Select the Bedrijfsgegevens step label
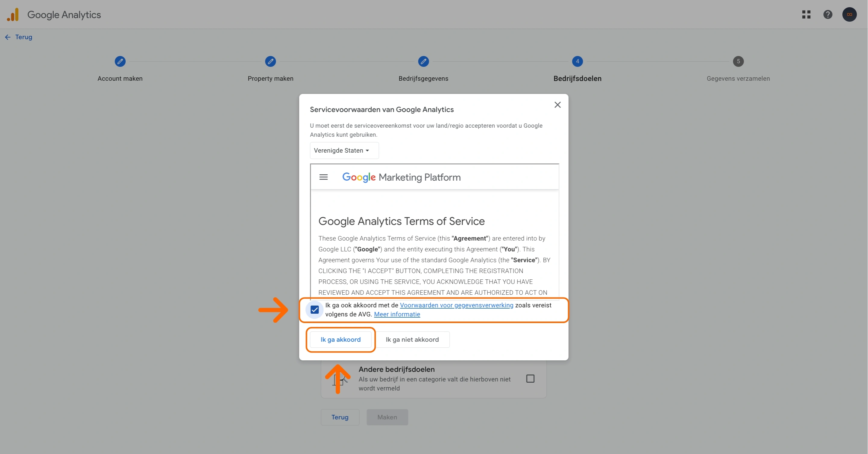Viewport: 868px width, 454px height. [x=423, y=78]
